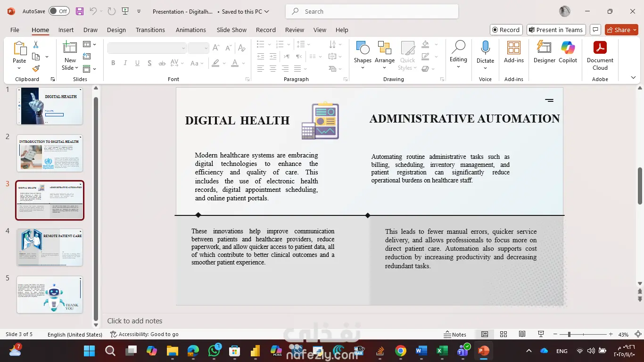Screen dimensions: 644x362
Task: Start presentation from beginning in quick access toolbar
Action: [125, 11]
